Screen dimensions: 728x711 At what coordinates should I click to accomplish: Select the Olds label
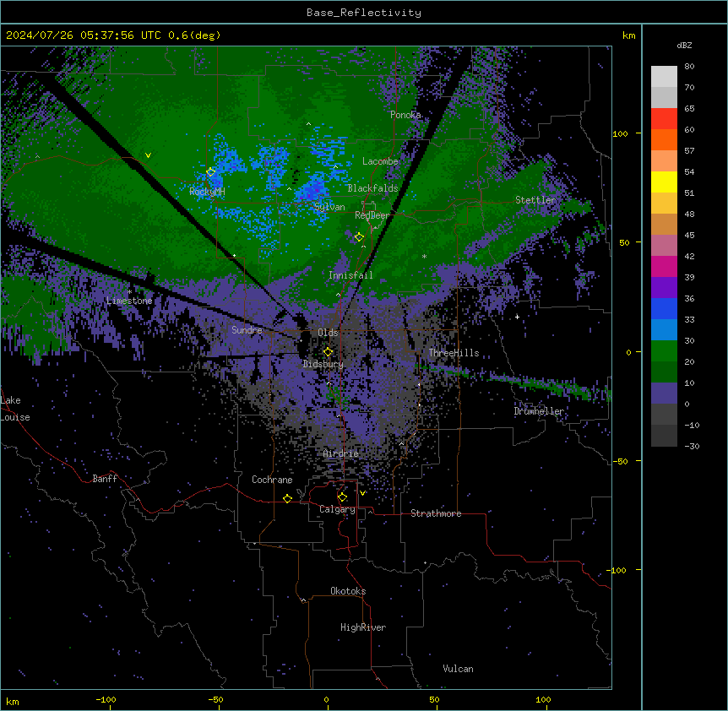pyautogui.click(x=328, y=333)
